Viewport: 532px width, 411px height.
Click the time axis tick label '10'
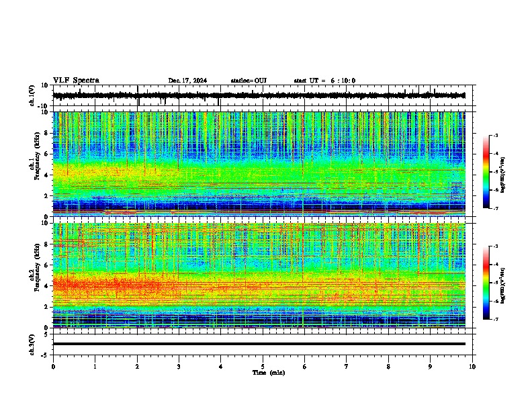[472, 367]
